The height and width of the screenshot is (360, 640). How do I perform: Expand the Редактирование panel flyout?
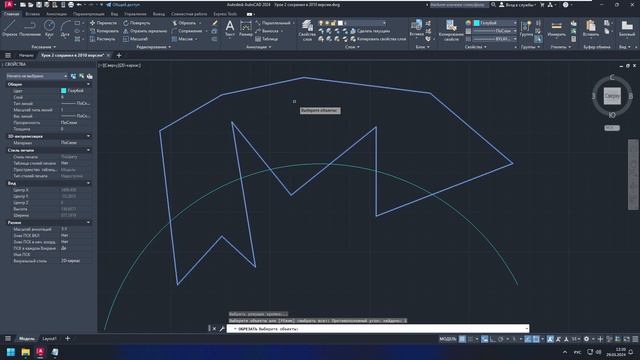pos(153,47)
